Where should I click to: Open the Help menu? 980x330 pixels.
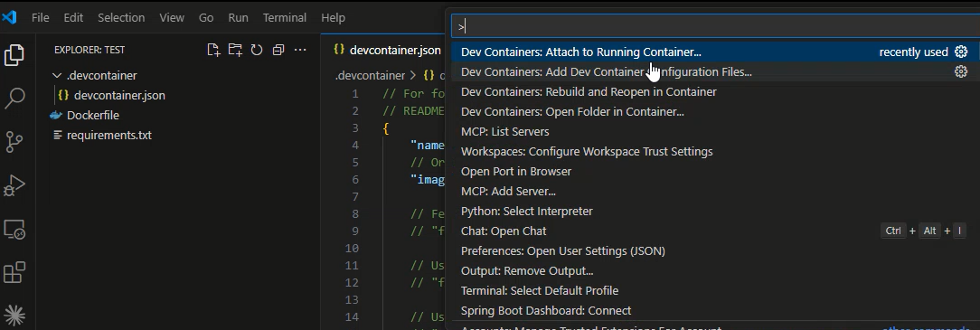(333, 17)
